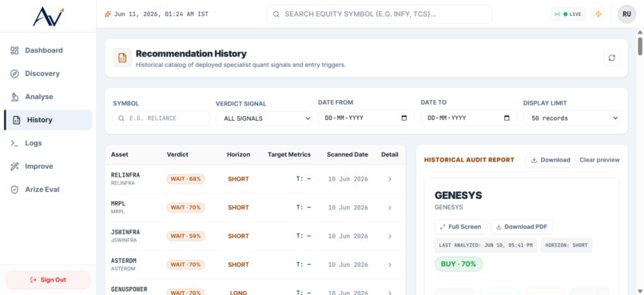Select History menu item
This screenshot has width=644, height=295.
click(48, 120)
